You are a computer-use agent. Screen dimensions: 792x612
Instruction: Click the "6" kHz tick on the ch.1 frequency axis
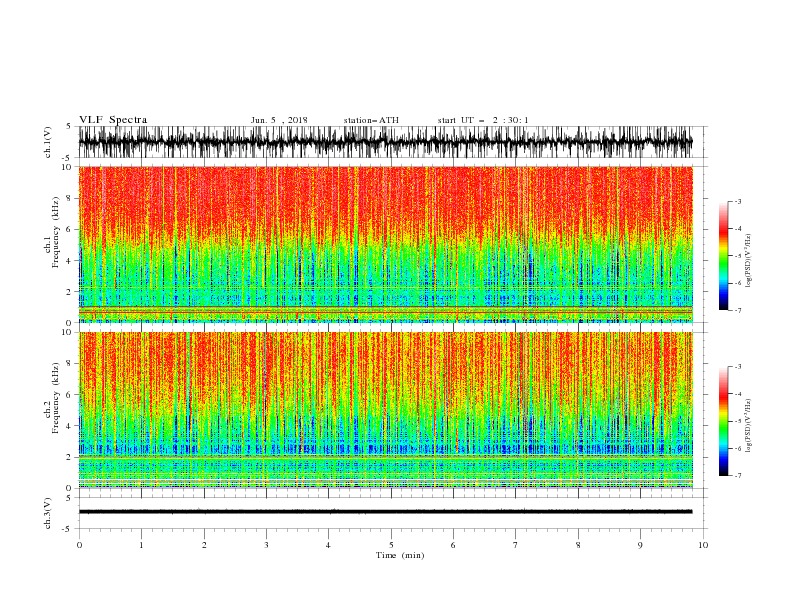pos(69,229)
